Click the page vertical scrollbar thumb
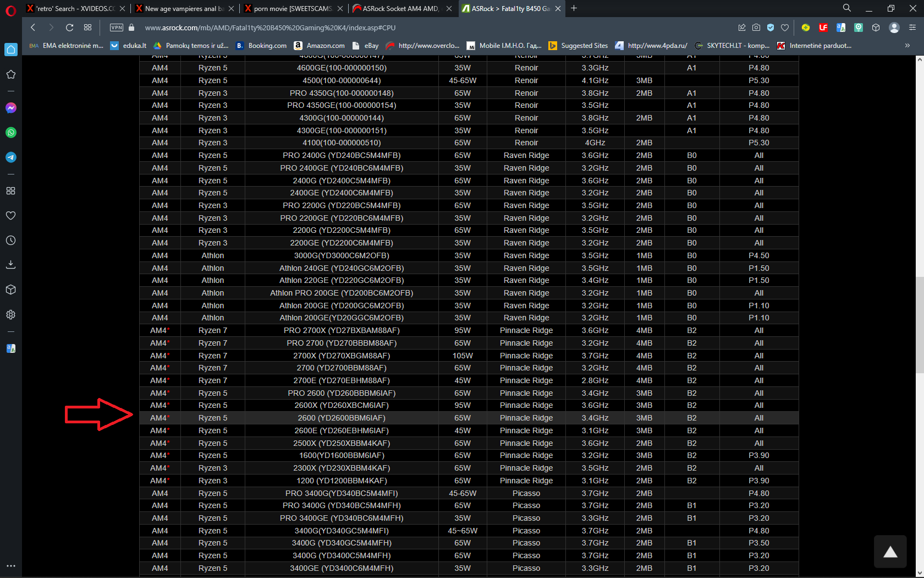 pos(920,325)
